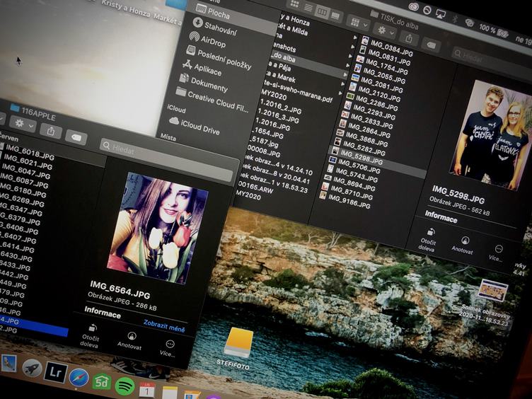Image resolution: width=532 pixels, height=399 pixels.
Task: Expand arrow of the 'y a Honza' folder
Action: (355, 37)
